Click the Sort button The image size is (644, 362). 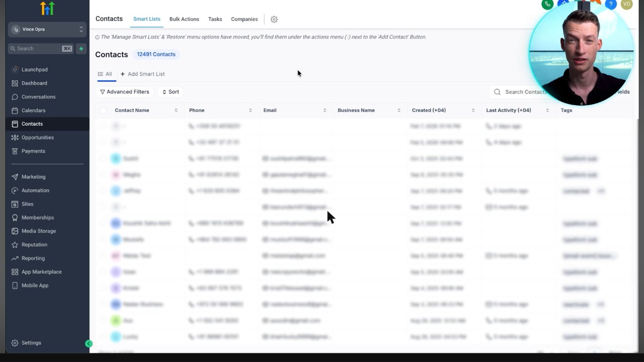[170, 92]
